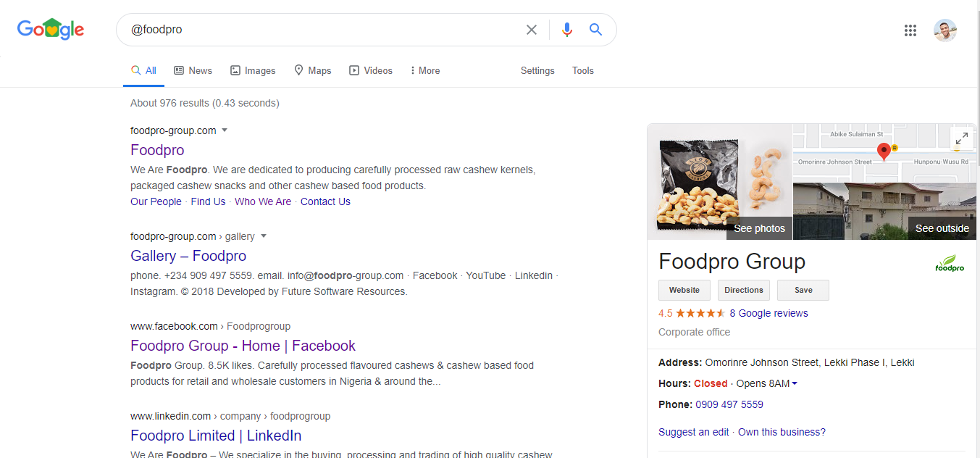980x458 pixels.
Task: Click the About 976 results text
Action: pyautogui.click(x=204, y=103)
